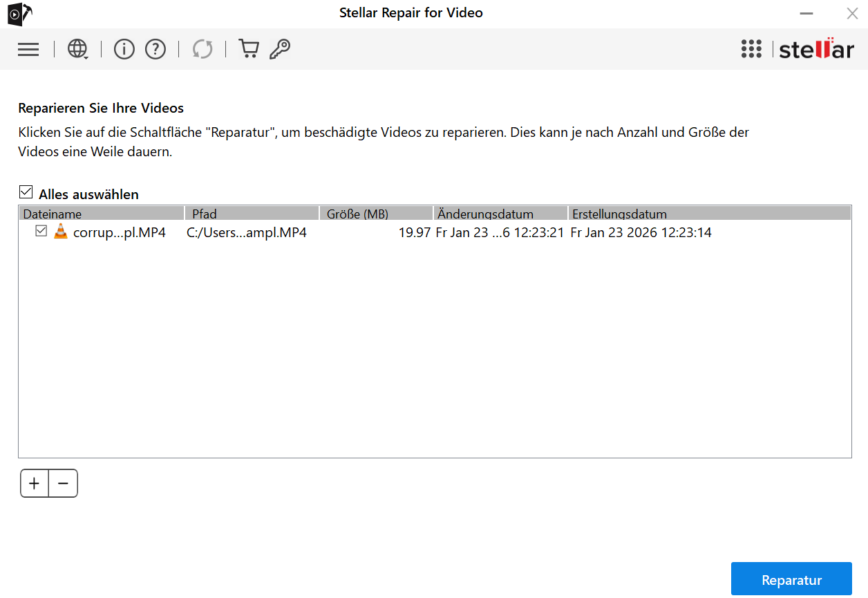Close the Stellar Repair window
Viewport: 868px width, 598px height.
(x=852, y=13)
